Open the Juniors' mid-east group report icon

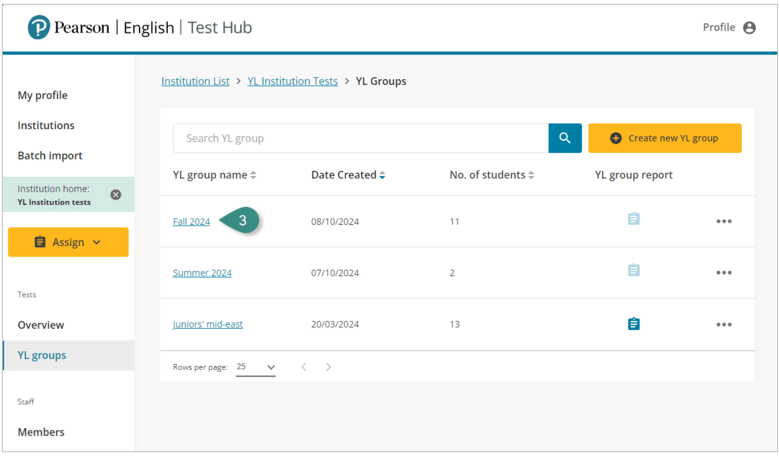tap(633, 324)
